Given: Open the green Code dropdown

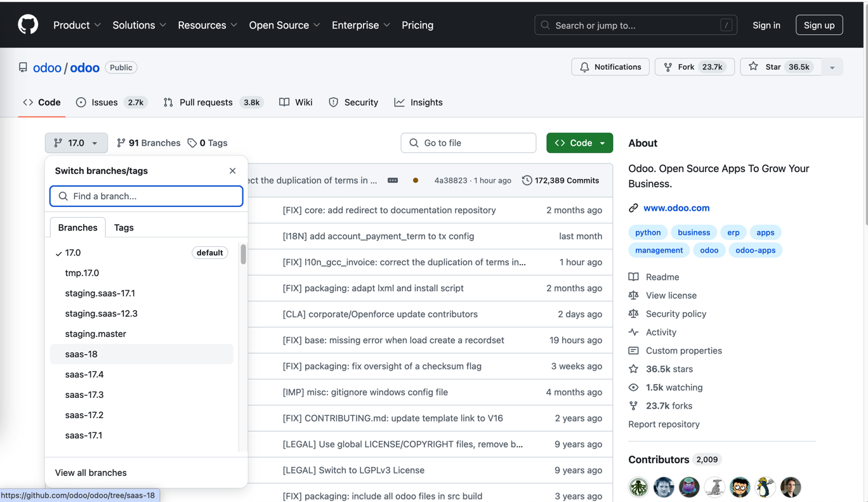Looking at the screenshot, I should tap(579, 143).
